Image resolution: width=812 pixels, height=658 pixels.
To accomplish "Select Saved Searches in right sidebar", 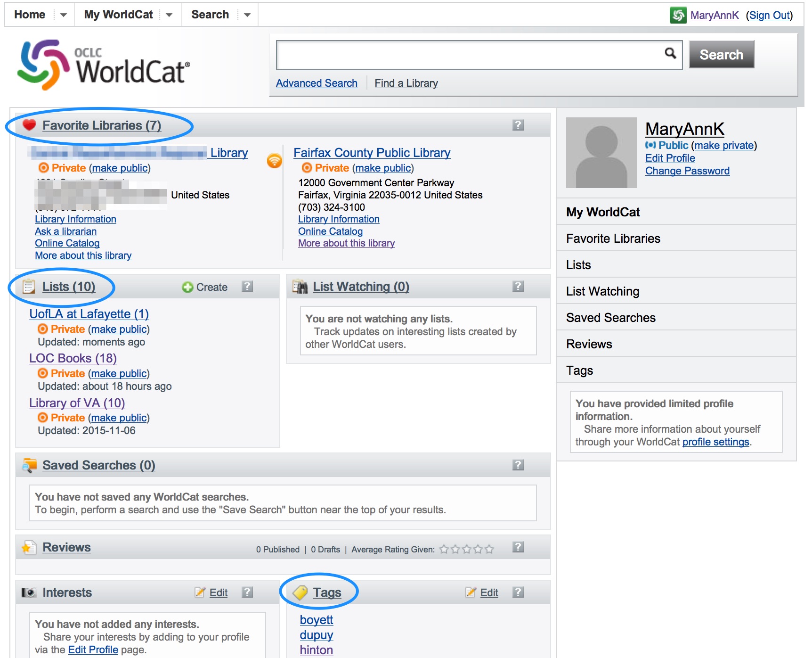I will tap(610, 318).
